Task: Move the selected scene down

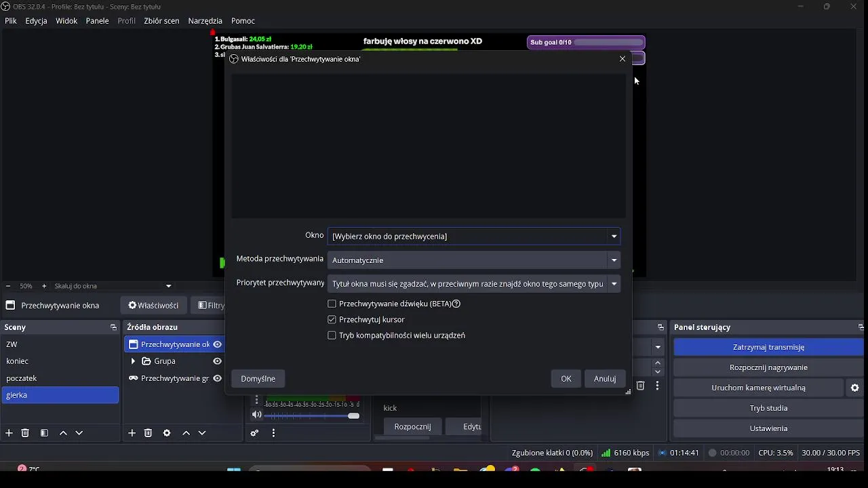Action: [79, 433]
